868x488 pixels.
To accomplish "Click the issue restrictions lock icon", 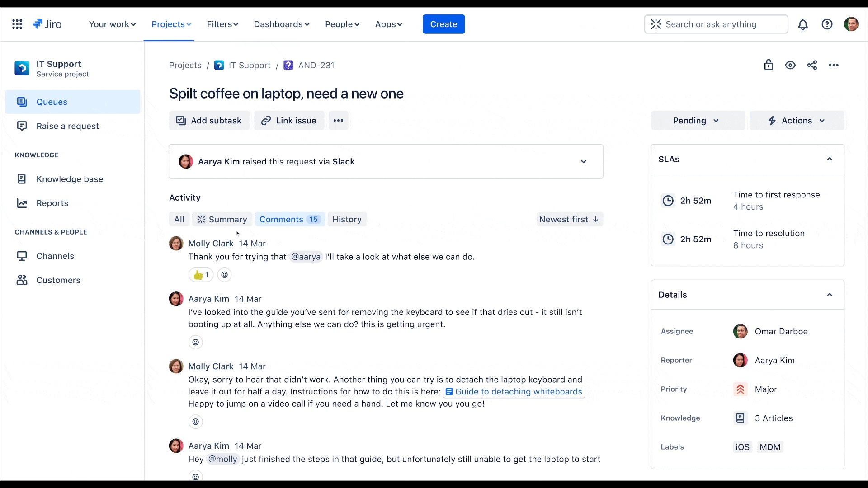I will coord(769,65).
